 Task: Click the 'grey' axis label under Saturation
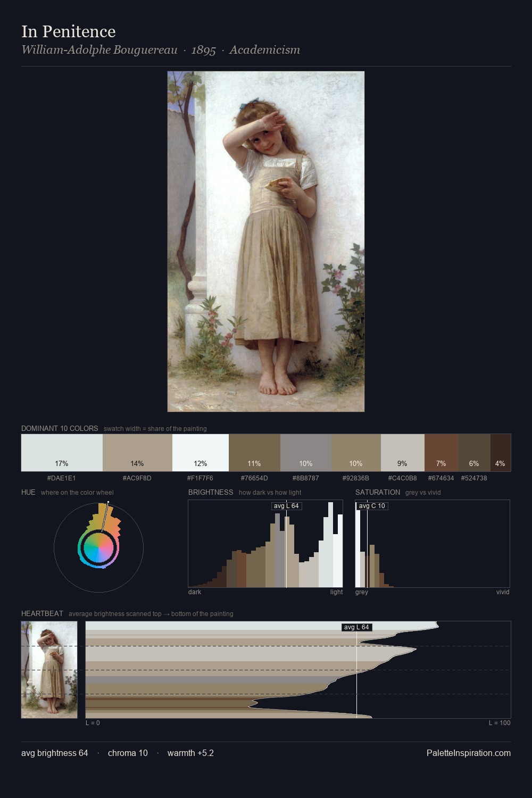[362, 592]
